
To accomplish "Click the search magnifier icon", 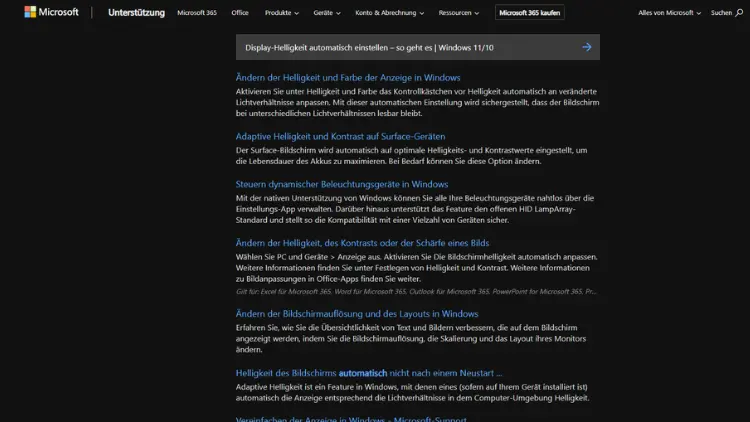I will coord(739,12).
